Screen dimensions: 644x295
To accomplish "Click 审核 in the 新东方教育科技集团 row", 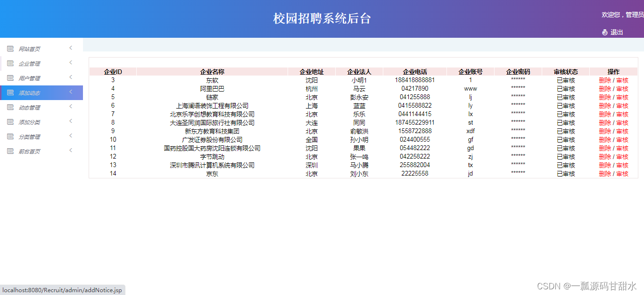I will pyautogui.click(x=622, y=131).
